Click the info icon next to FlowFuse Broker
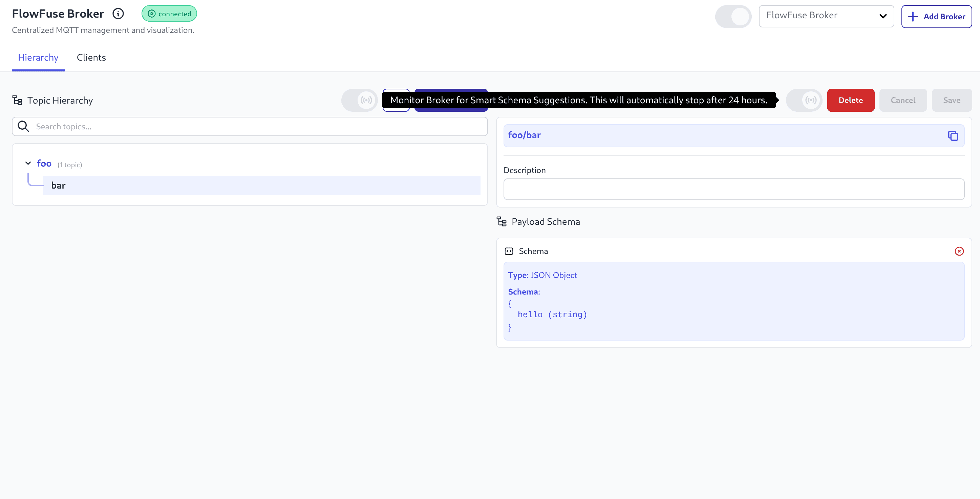The height and width of the screenshot is (499, 980). (x=118, y=13)
